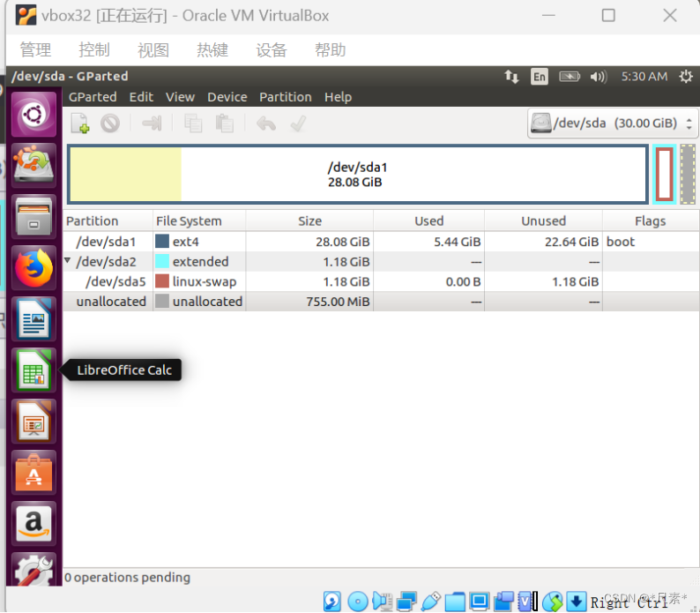Image resolution: width=700 pixels, height=613 pixels.
Task: Open the View menu in GParted
Action: point(180,97)
